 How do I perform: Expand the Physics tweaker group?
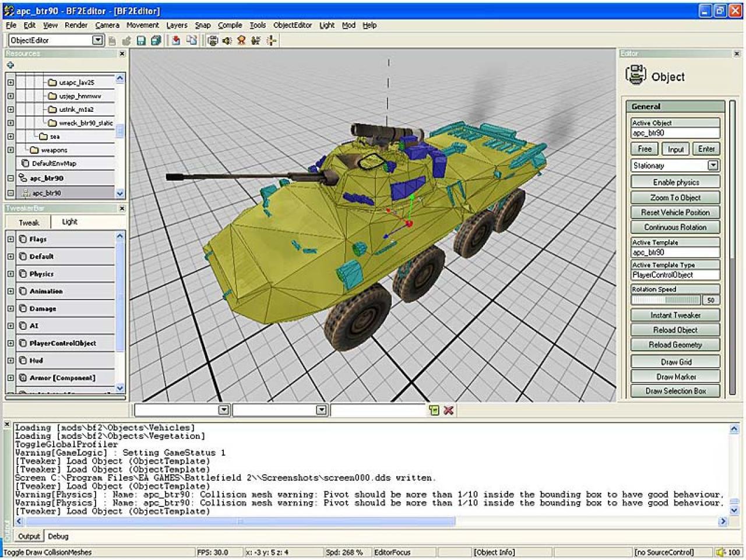(10, 274)
